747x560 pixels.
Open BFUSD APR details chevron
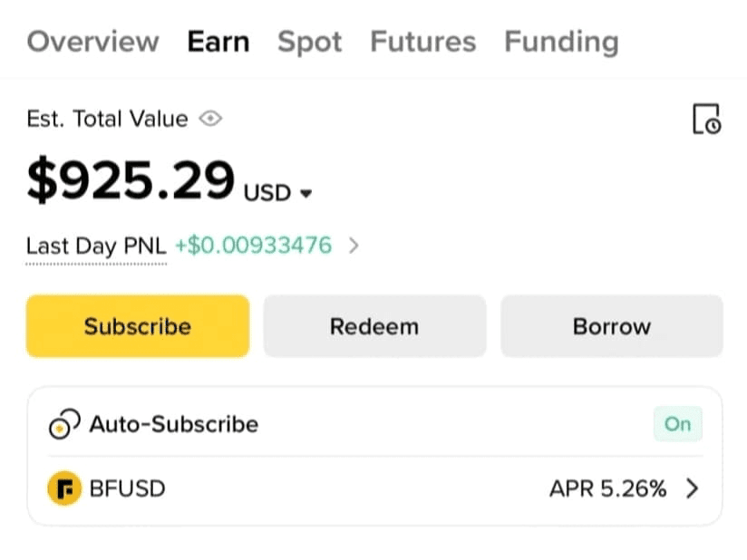point(693,488)
